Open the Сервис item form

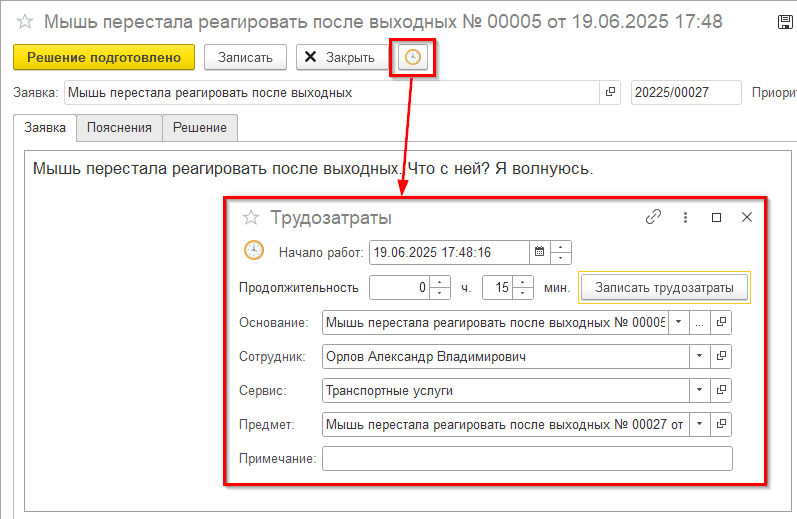pos(721,390)
